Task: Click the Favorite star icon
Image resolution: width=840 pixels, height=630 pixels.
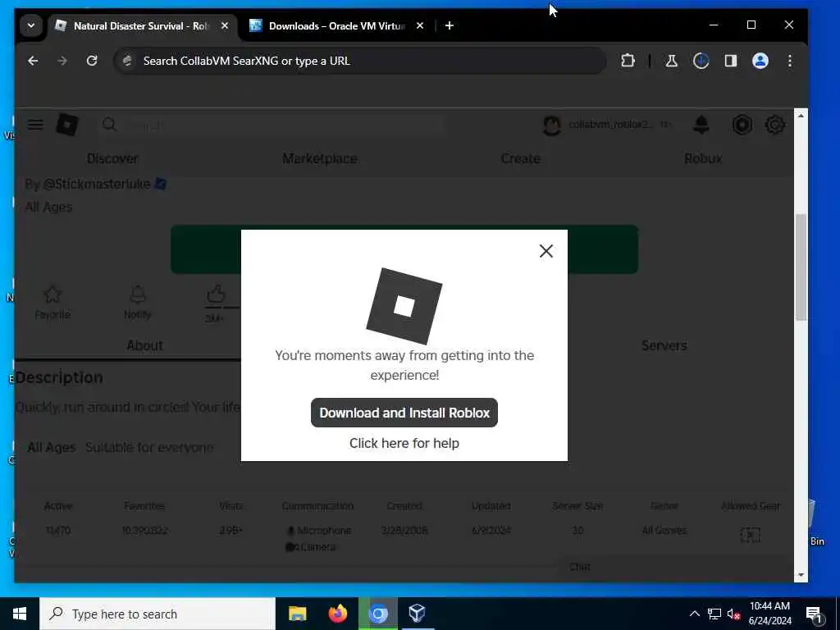Action: 52,294
